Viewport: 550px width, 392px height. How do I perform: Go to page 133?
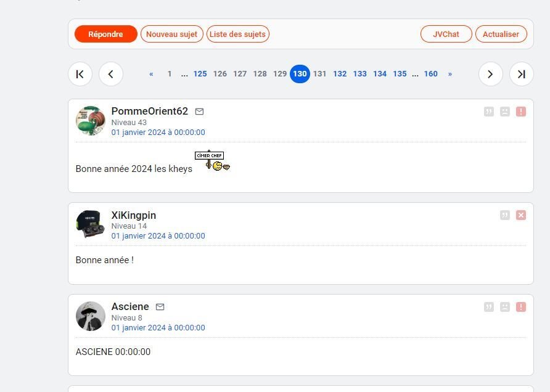pos(360,74)
